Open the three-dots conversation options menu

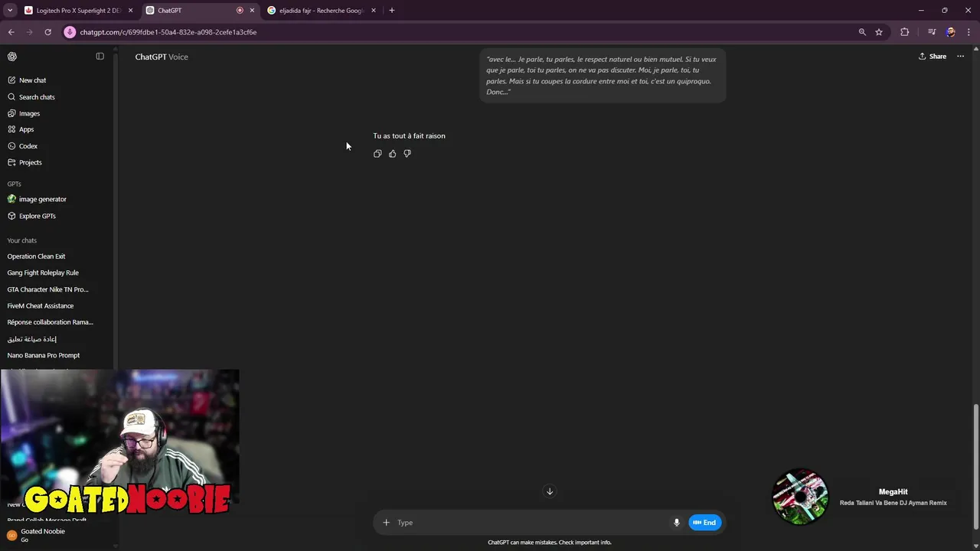[960, 57]
